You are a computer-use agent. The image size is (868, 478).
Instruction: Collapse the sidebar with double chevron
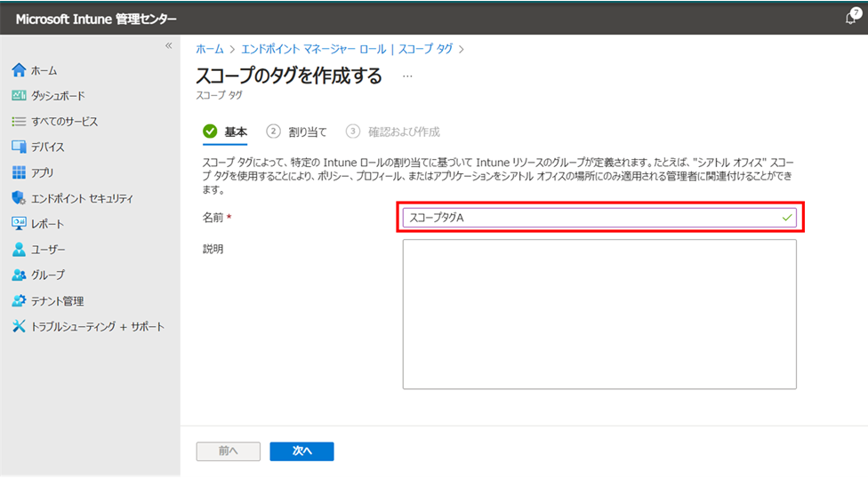click(x=168, y=46)
